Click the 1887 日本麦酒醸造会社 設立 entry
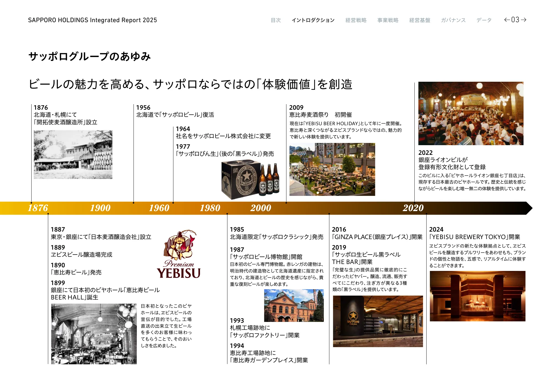 pyautogui.click(x=101, y=233)
